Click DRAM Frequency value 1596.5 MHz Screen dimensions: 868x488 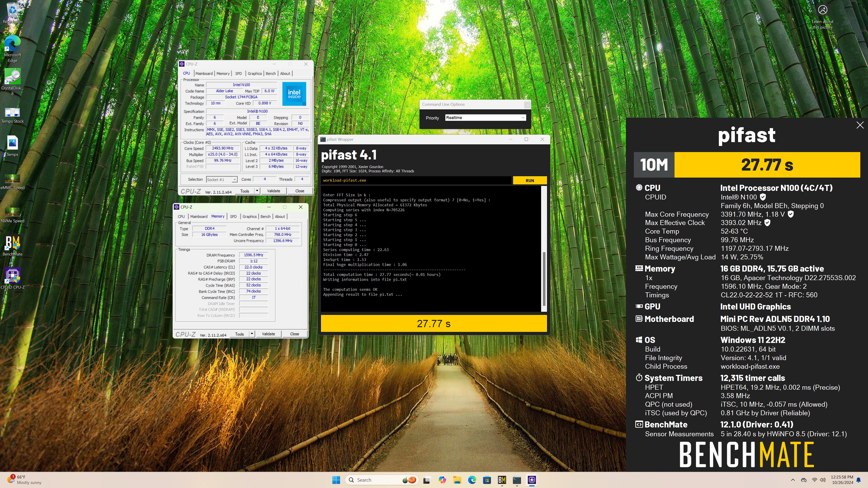(x=253, y=255)
